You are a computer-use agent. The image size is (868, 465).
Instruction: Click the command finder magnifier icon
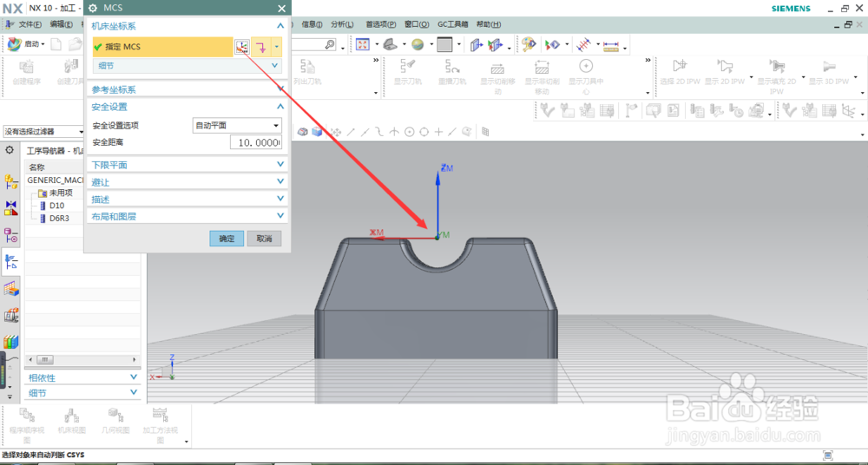coord(330,45)
